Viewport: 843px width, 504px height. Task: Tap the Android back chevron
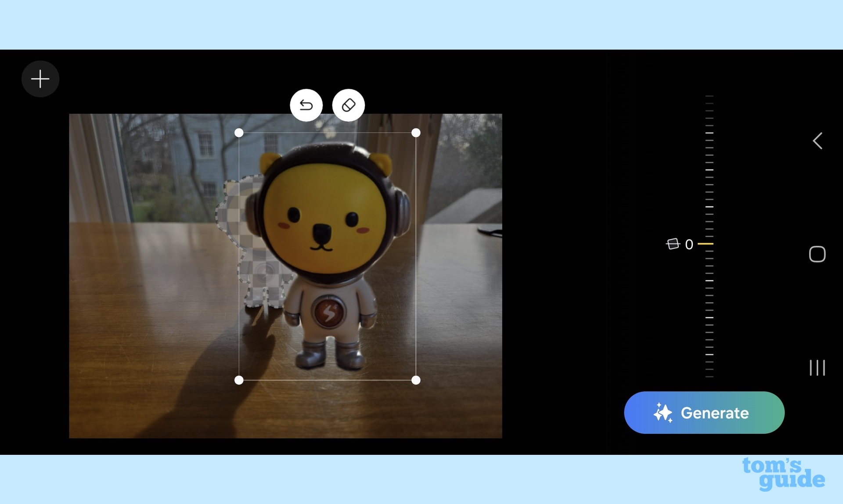[817, 141]
